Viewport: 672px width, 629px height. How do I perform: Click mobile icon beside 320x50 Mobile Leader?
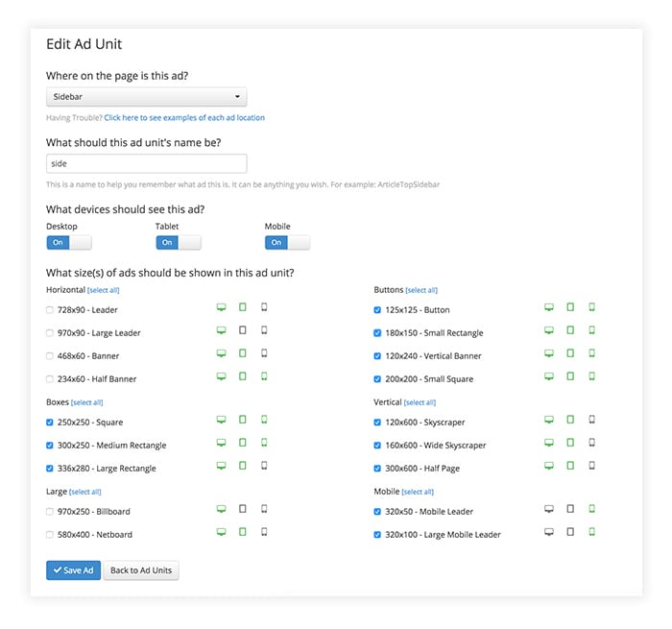point(591,509)
